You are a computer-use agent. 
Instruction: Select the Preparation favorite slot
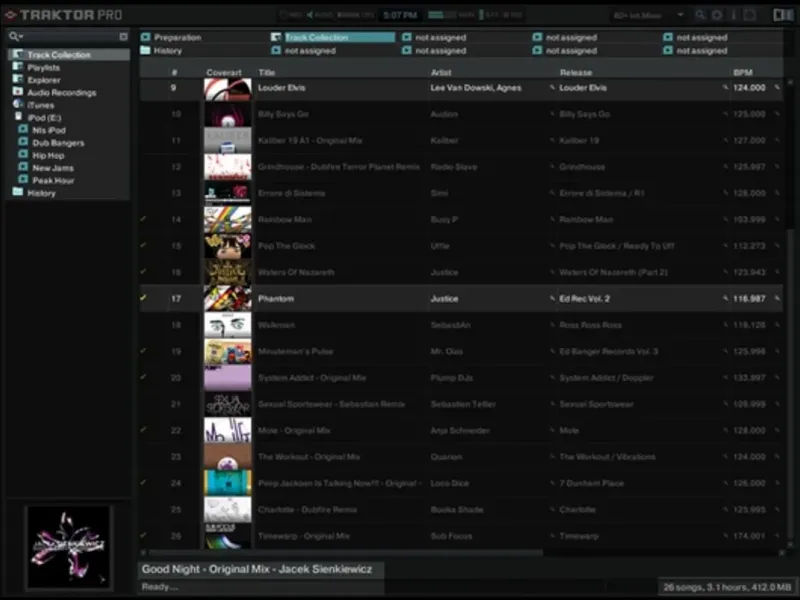pos(177,37)
